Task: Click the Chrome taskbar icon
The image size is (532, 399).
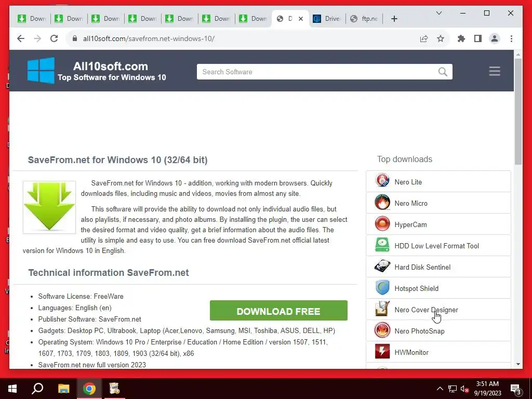Action: coord(89,389)
